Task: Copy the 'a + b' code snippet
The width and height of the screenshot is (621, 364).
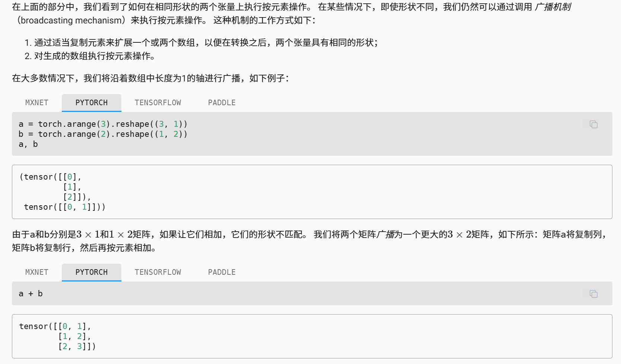Action: pyautogui.click(x=593, y=294)
